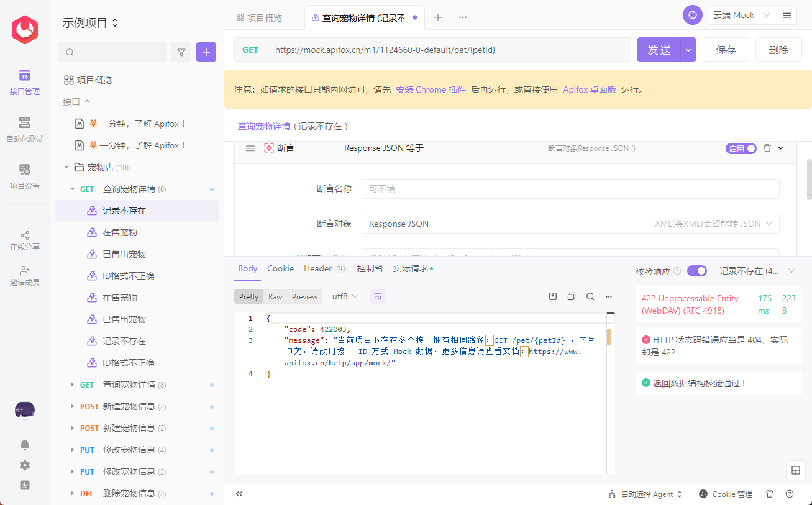Disable the 校验响应 toggle

point(696,271)
